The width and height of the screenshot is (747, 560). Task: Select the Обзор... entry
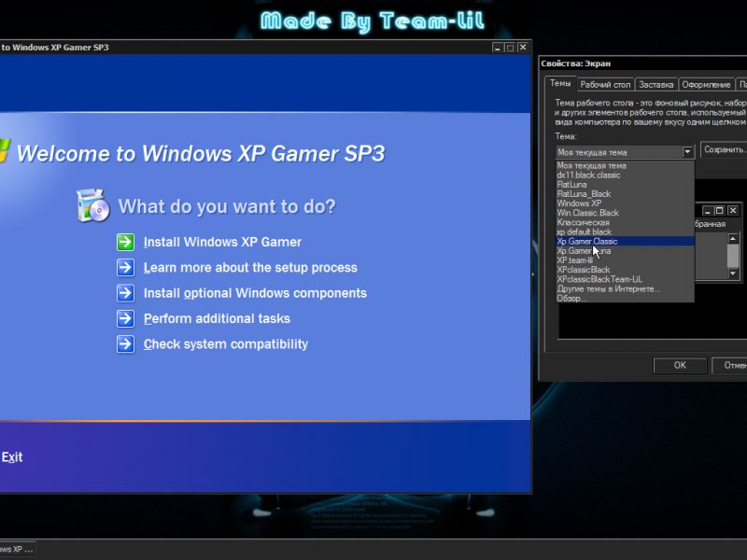point(625,299)
